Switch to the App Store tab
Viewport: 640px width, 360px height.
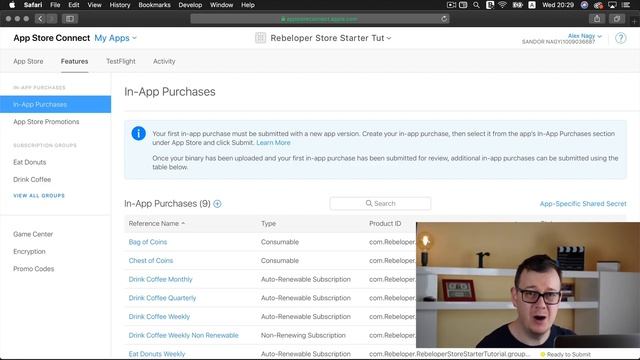[x=28, y=61]
